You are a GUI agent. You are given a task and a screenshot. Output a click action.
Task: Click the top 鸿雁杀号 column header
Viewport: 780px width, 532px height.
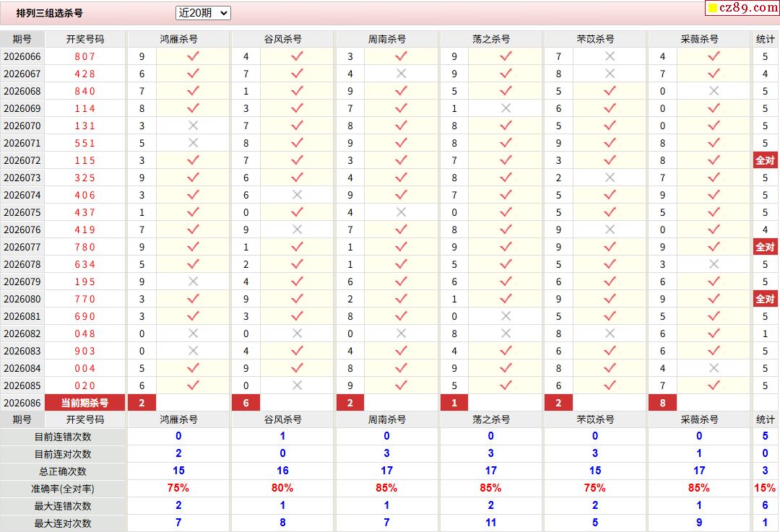click(x=178, y=39)
